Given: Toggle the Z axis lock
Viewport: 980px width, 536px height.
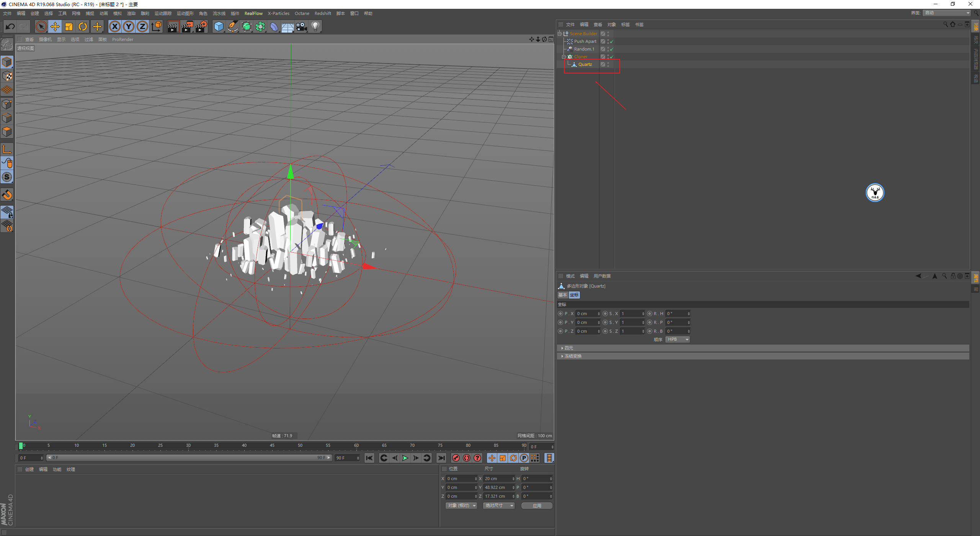Looking at the screenshot, I should coord(142,26).
